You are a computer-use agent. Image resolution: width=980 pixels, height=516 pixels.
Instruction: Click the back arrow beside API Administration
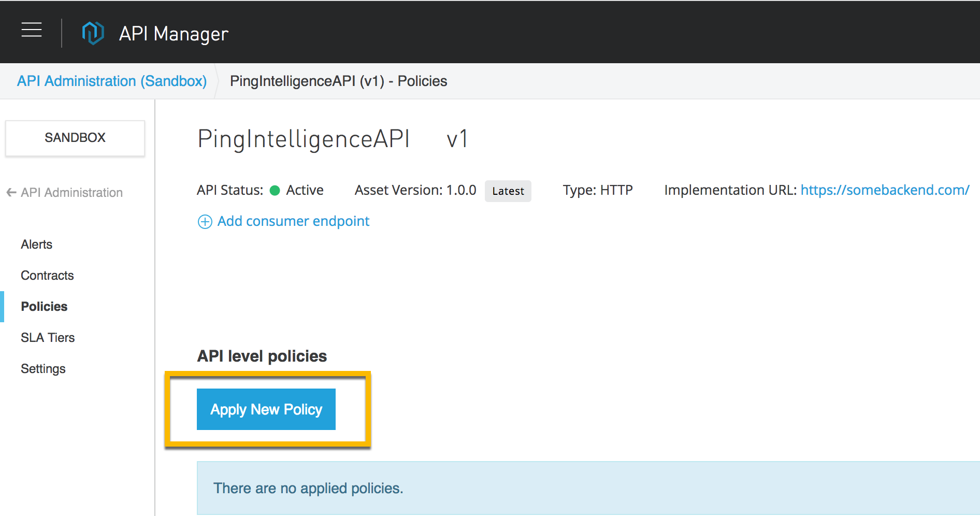pos(11,193)
